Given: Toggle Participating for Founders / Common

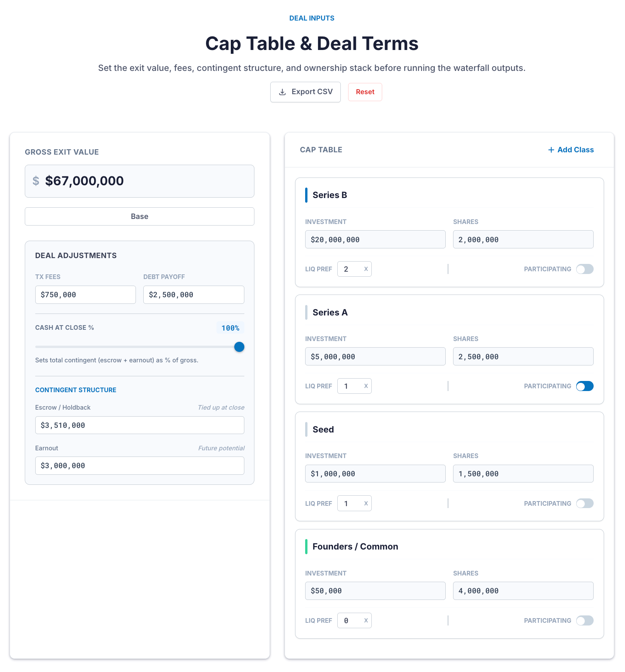Looking at the screenshot, I should click(x=584, y=620).
